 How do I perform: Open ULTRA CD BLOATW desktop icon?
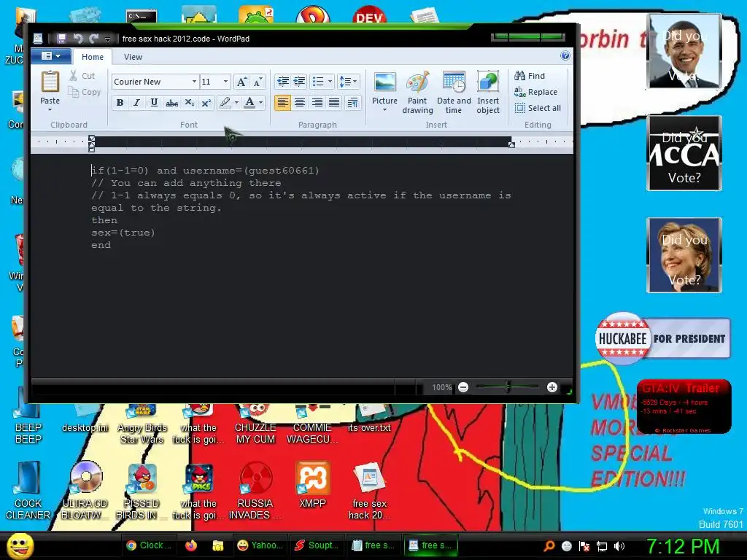tap(85, 491)
